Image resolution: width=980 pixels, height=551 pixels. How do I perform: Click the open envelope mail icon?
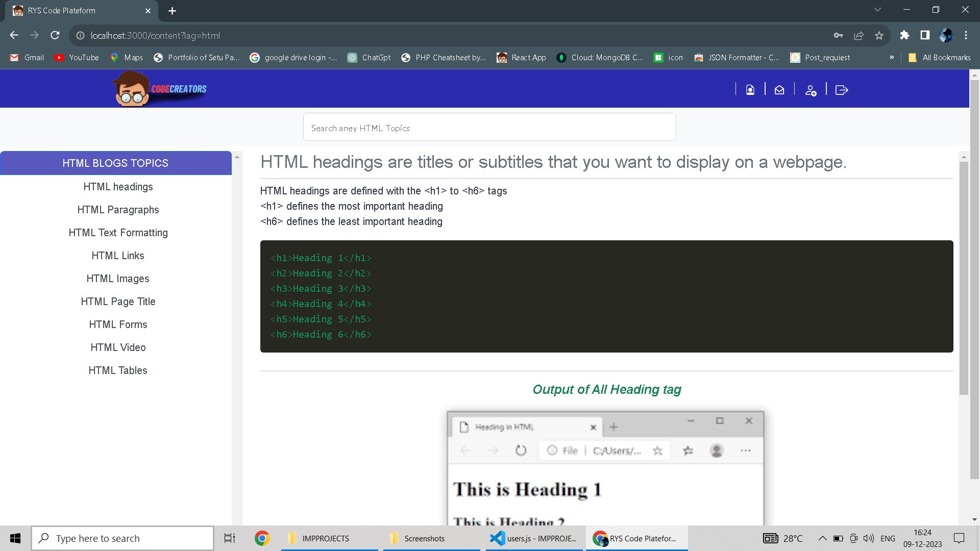tap(779, 90)
